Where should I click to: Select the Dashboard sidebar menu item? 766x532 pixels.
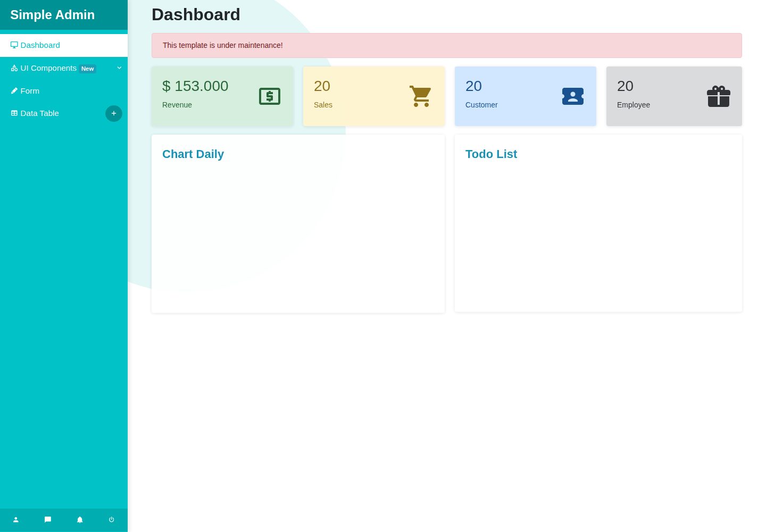coord(64,45)
